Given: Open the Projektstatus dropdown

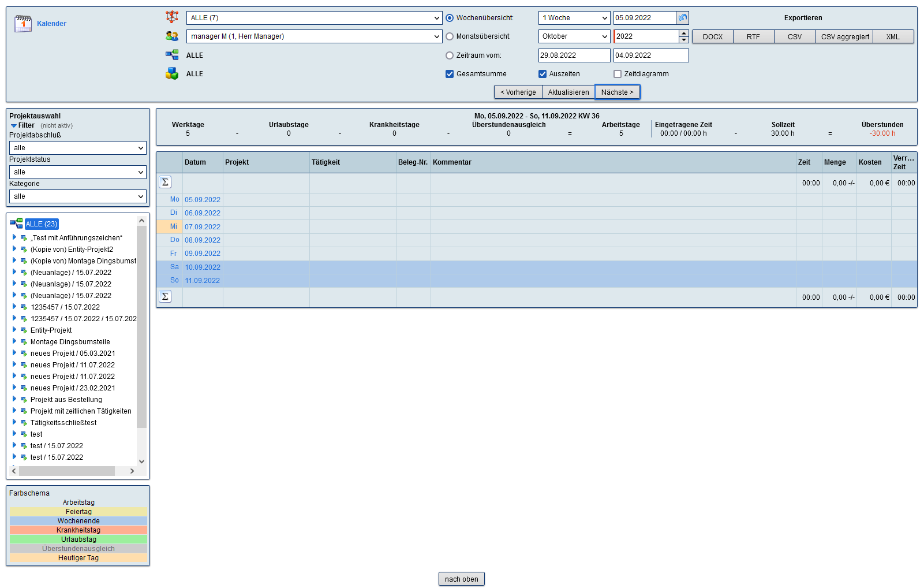Looking at the screenshot, I should [78, 172].
